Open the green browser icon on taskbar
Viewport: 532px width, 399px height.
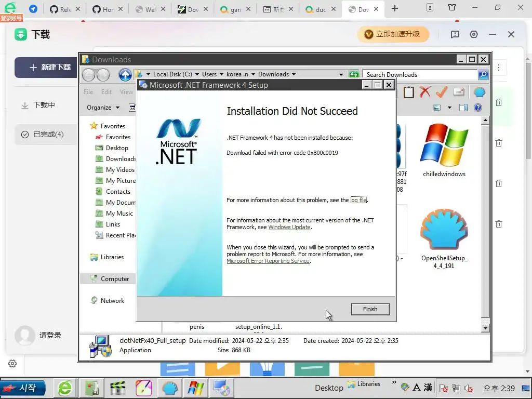click(65, 388)
